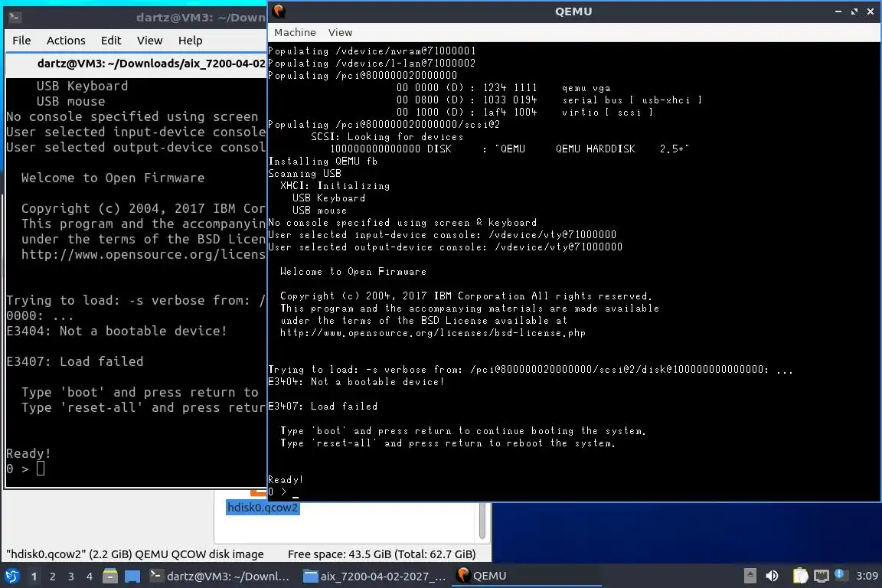Click the show desktop icon in the taskbar

point(132,577)
